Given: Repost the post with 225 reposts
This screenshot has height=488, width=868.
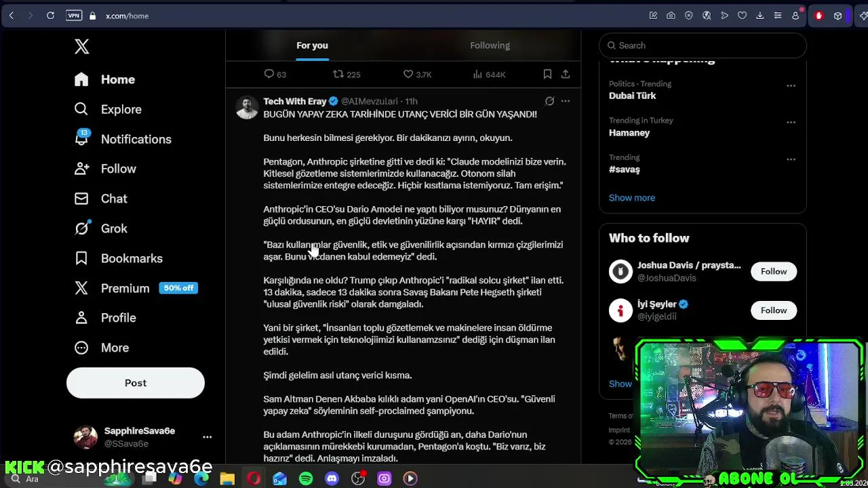Looking at the screenshot, I should tap(346, 75).
